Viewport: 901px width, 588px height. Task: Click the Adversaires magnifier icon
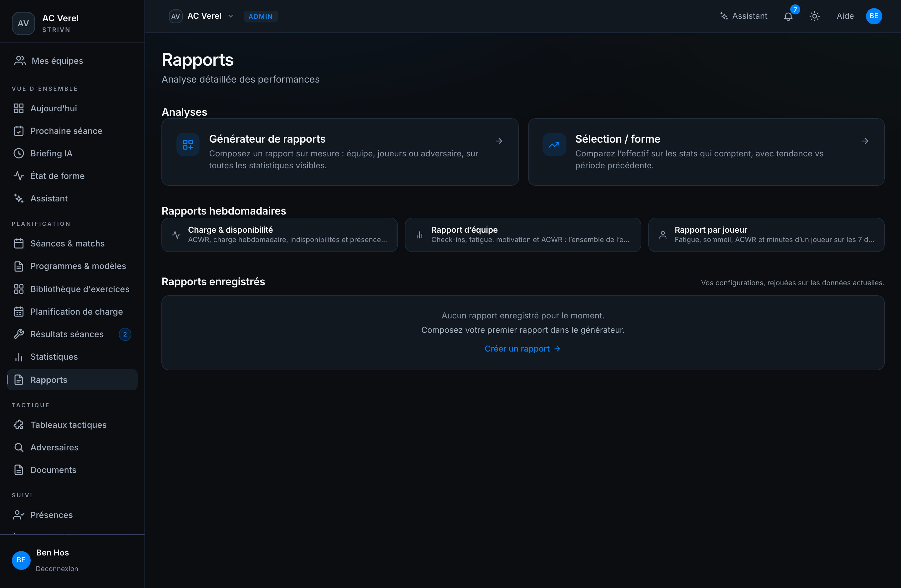tap(18, 447)
